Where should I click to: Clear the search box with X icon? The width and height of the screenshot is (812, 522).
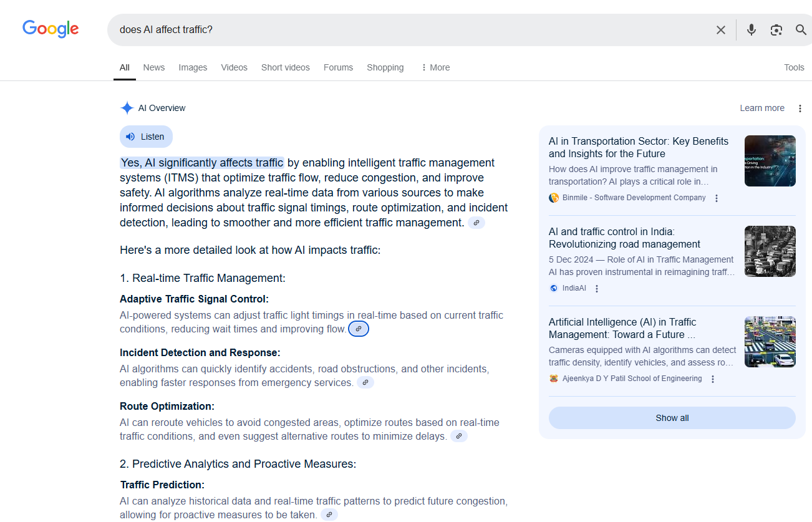721,30
